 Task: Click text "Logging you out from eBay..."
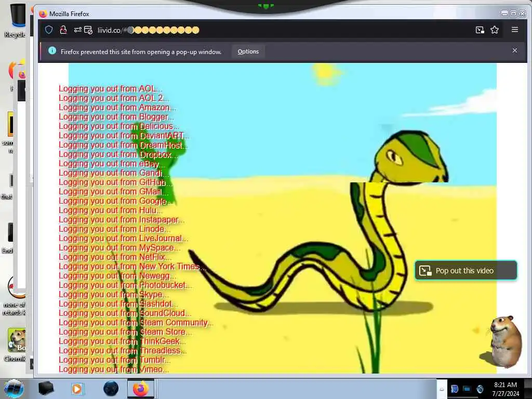[112, 164]
